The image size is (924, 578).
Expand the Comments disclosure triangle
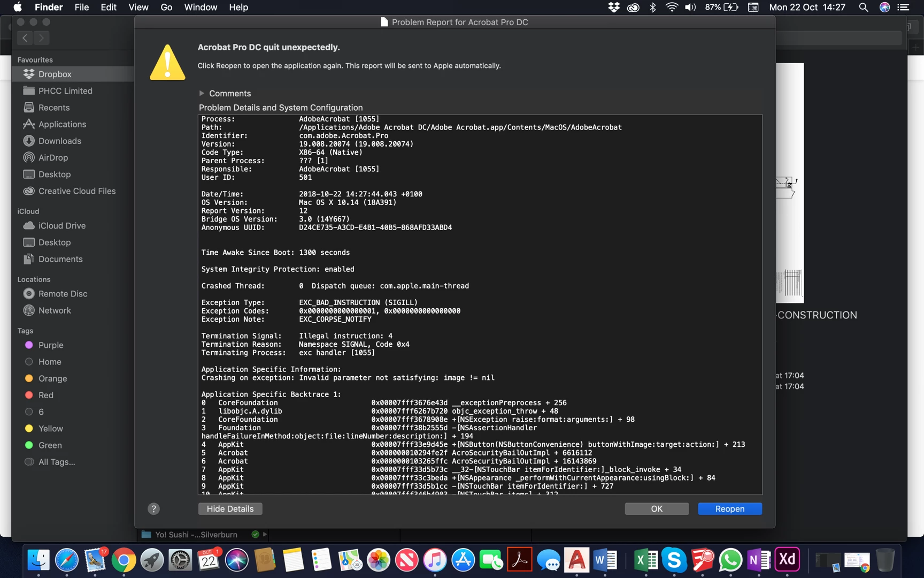(202, 93)
